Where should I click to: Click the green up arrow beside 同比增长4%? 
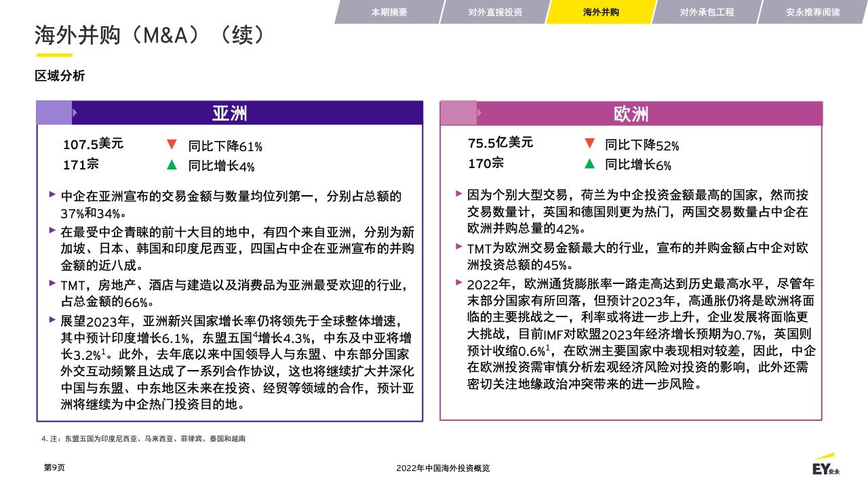coord(172,165)
